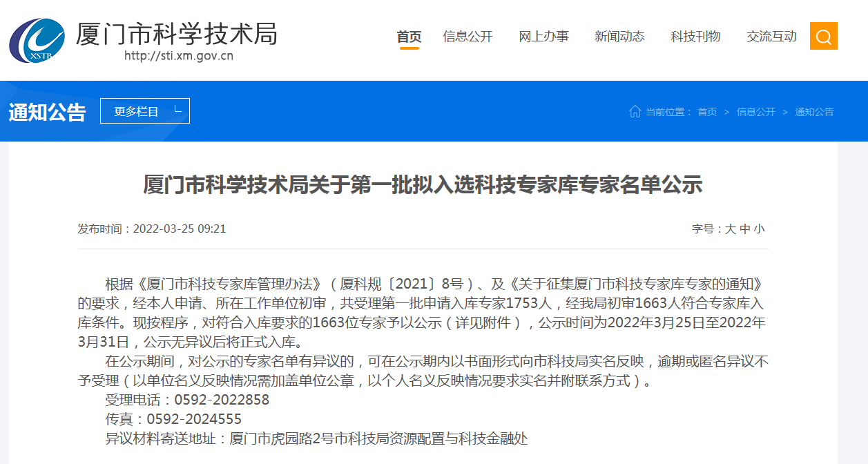Navigate to the 交流互动 section

click(771, 37)
